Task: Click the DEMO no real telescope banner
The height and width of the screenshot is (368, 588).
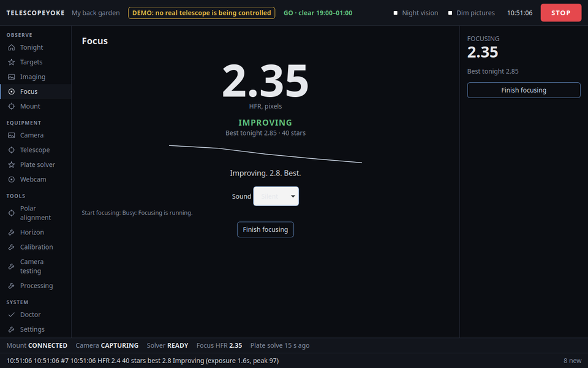Action: pos(202,13)
